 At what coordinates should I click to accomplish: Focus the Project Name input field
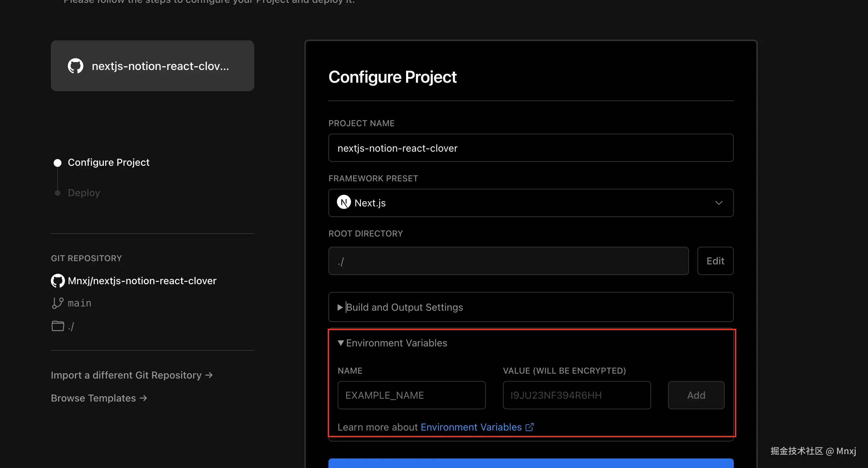tap(530, 148)
